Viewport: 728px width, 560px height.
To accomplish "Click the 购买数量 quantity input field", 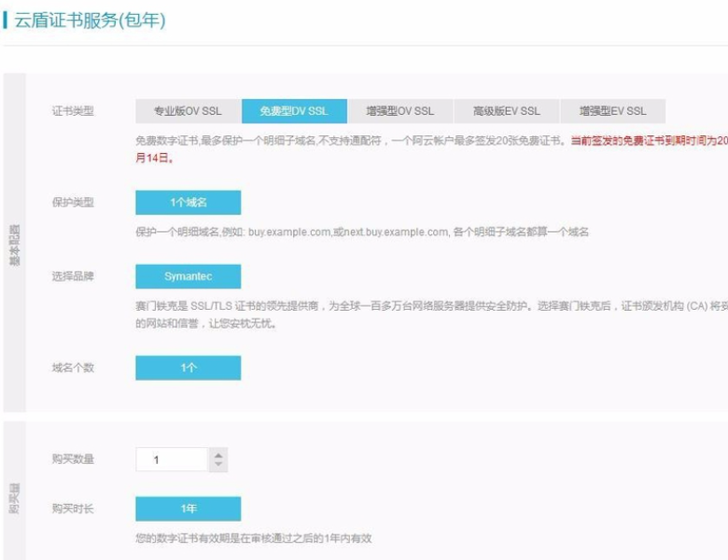I will pos(171,459).
